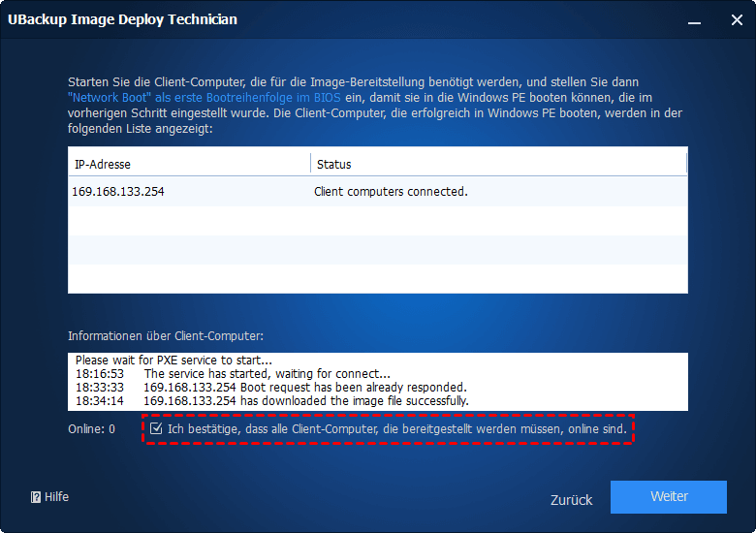Go back with the Zurück button

[571, 499]
